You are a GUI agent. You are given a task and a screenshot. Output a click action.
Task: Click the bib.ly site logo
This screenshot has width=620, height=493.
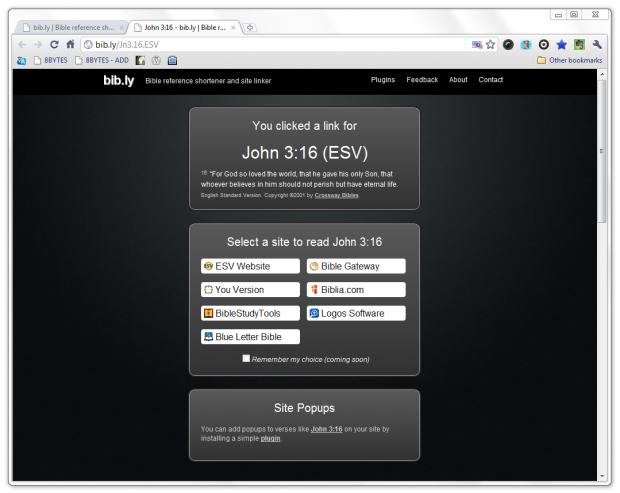point(119,80)
